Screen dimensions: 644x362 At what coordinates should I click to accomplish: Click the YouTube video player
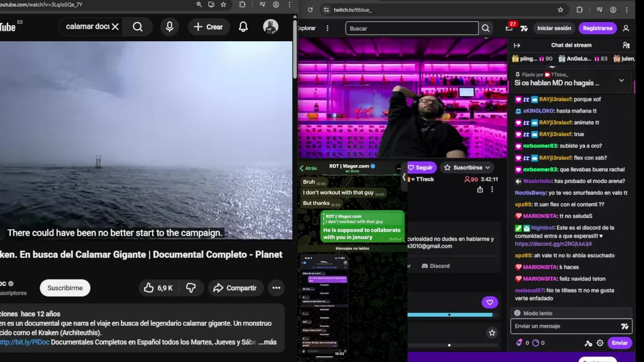pyautogui.click(x=146, y=140)
